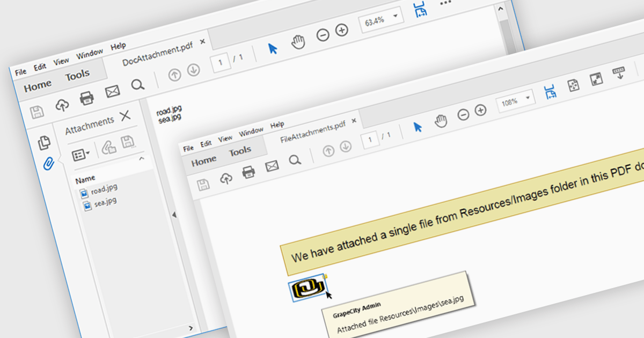Switch to Tools tab in FileAttachments window

pyautogui.click(x=240, y=152)
